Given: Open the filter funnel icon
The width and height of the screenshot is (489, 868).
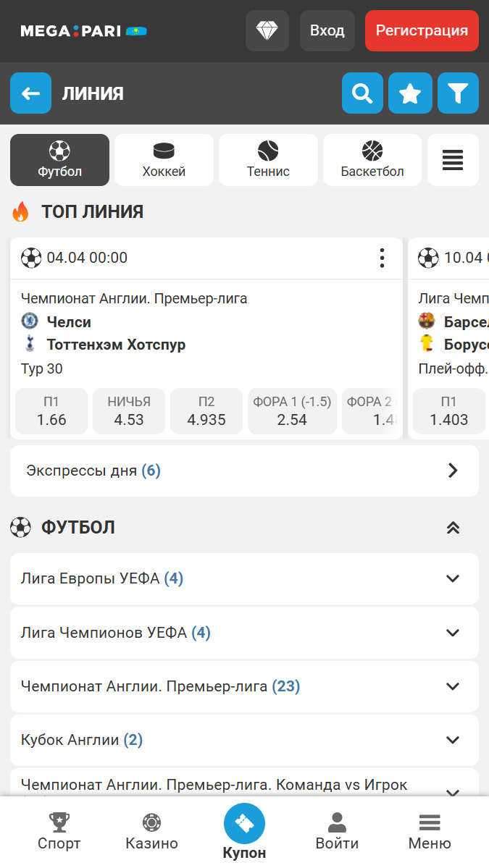Looking at the screenshot, I should 458,93.
